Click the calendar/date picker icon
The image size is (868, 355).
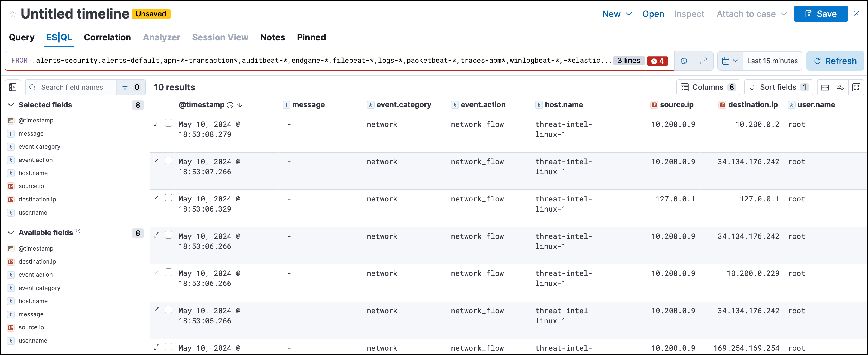coord(724,60)
